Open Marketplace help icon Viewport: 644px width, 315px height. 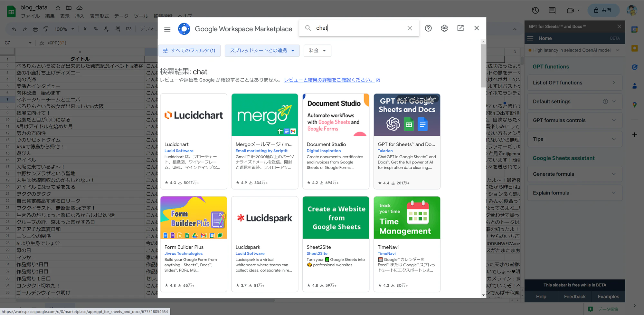(x=428, y=28)
